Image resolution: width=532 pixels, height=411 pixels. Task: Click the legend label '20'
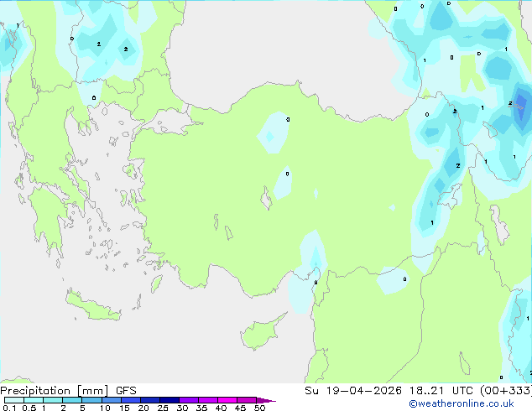[x=143, y=408]
